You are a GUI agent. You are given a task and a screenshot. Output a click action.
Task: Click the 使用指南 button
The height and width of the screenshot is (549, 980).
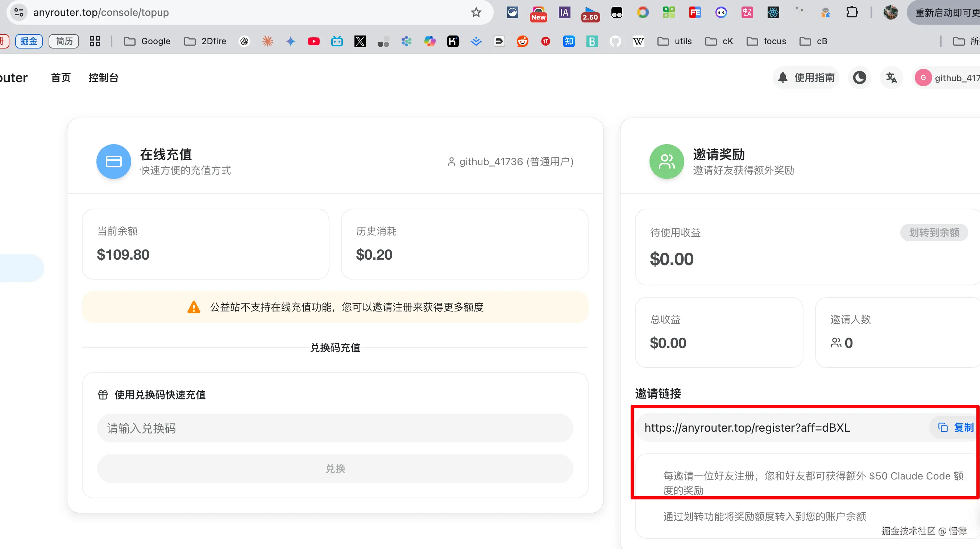pyautogui.click(x=806, y=78)
